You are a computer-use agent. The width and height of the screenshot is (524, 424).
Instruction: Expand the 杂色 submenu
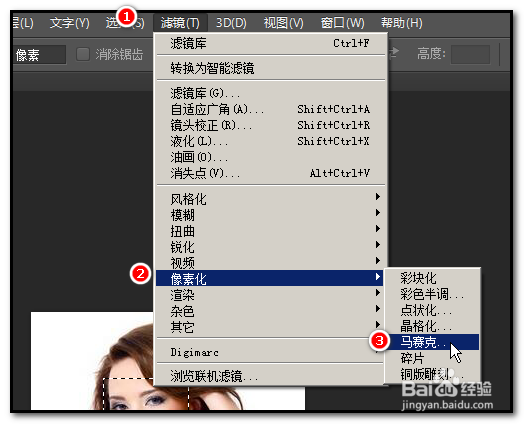point(270,310)
